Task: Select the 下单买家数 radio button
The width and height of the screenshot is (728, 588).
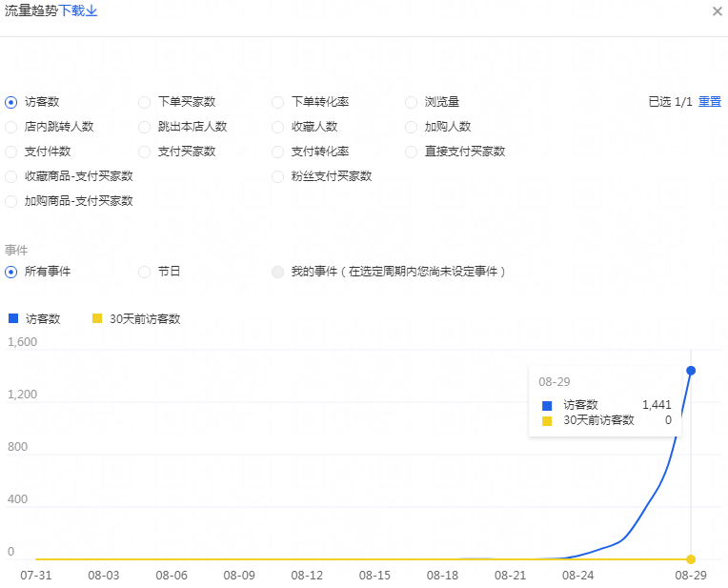Action: [145, 102]
